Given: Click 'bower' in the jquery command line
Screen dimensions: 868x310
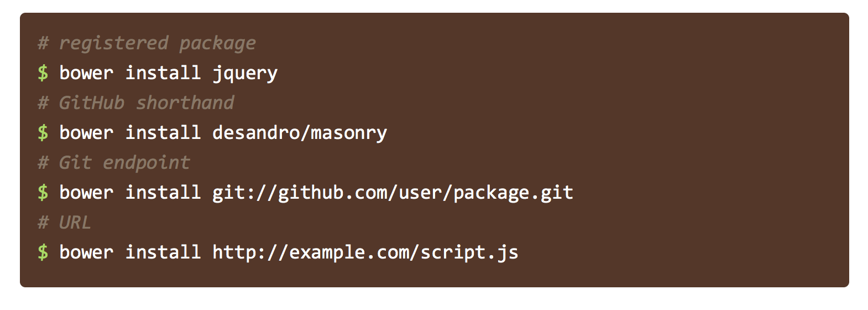Looking at the screenshot, I should pyautogui.click(x=86, y=73).
